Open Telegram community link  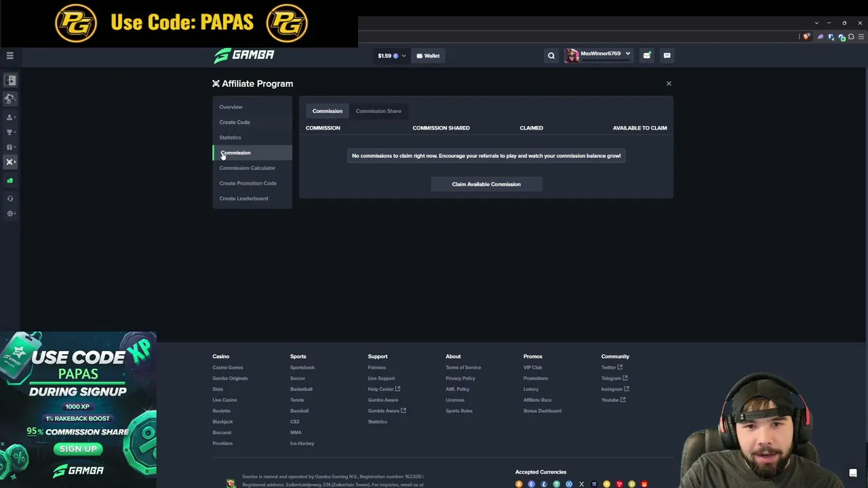click(614, 378)
